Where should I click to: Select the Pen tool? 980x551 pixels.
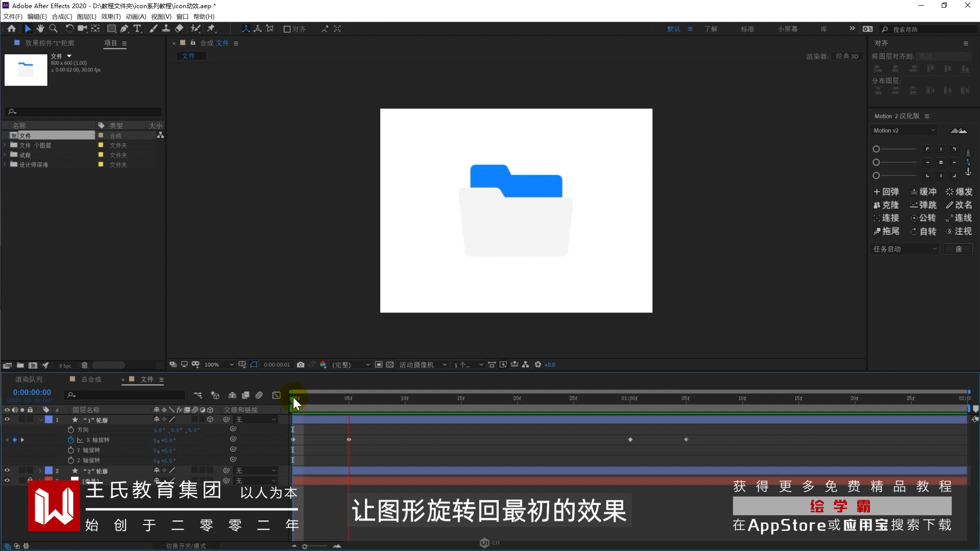click(124, 29)
